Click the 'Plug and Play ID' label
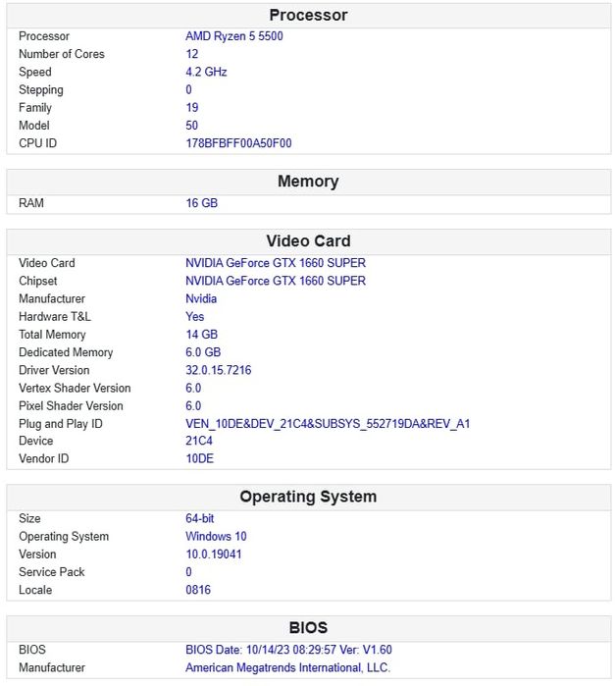 click(61, 424)
